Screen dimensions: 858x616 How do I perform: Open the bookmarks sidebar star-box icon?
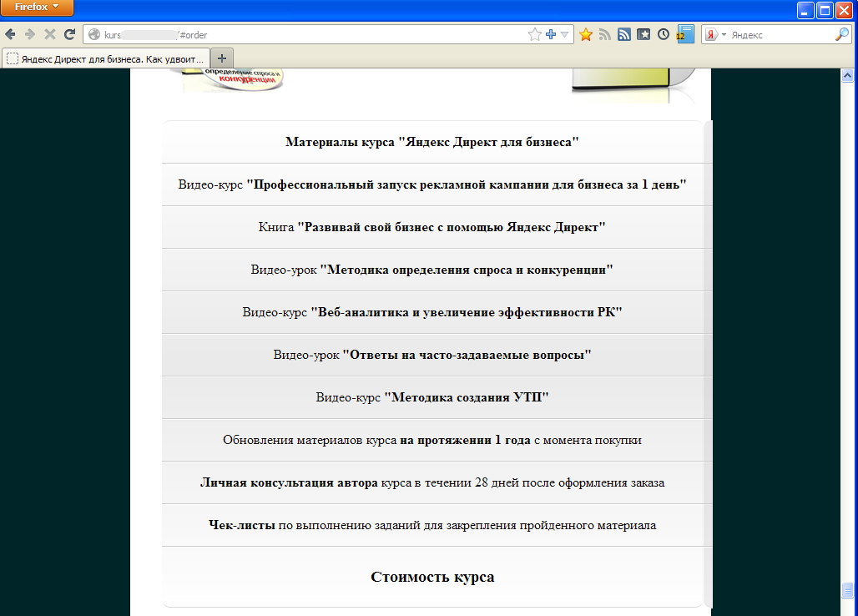click(644, 34)
